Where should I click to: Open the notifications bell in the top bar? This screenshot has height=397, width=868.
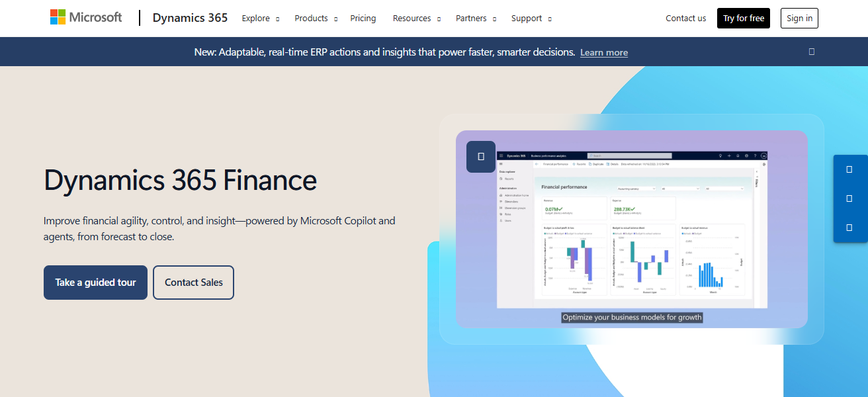coord(737,155)
